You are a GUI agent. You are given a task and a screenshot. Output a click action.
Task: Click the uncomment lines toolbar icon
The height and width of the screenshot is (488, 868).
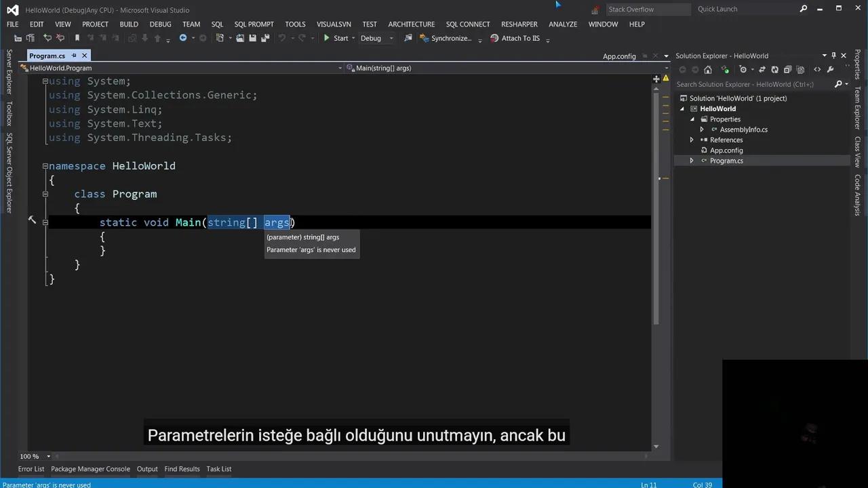click(x=60, y=38)
